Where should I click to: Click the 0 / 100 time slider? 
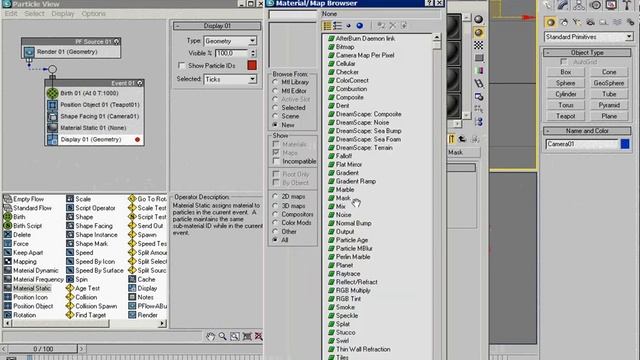pos(43,349)
